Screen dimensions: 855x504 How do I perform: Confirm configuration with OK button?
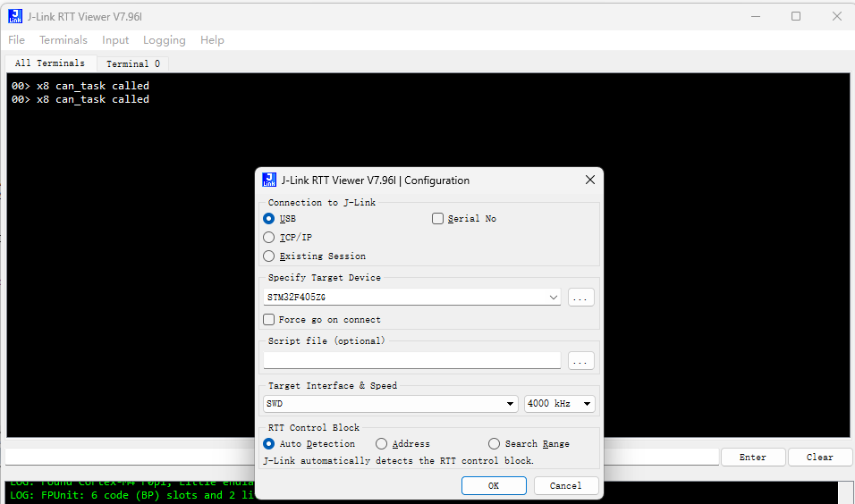point(494,485)
